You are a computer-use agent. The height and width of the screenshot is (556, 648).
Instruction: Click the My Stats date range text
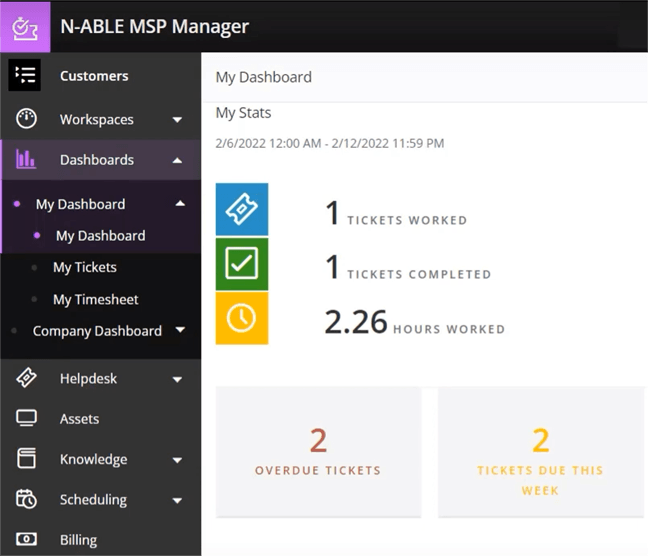[x=330, y=143]
